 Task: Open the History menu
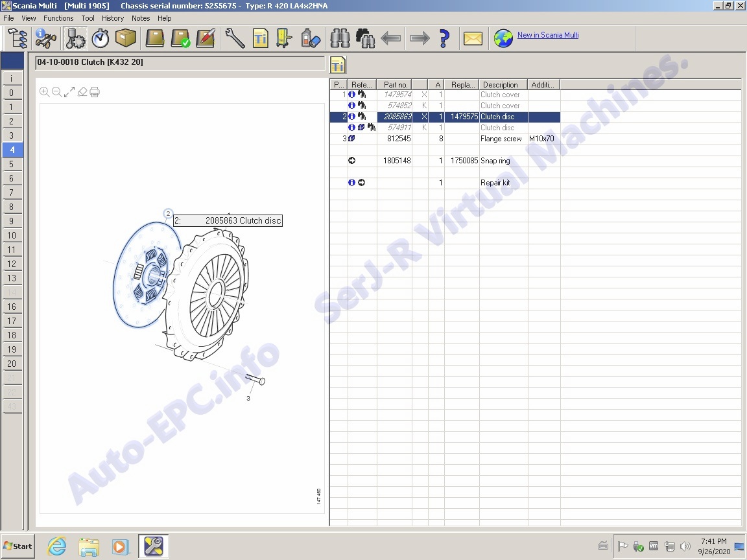[x=112, y=18]
